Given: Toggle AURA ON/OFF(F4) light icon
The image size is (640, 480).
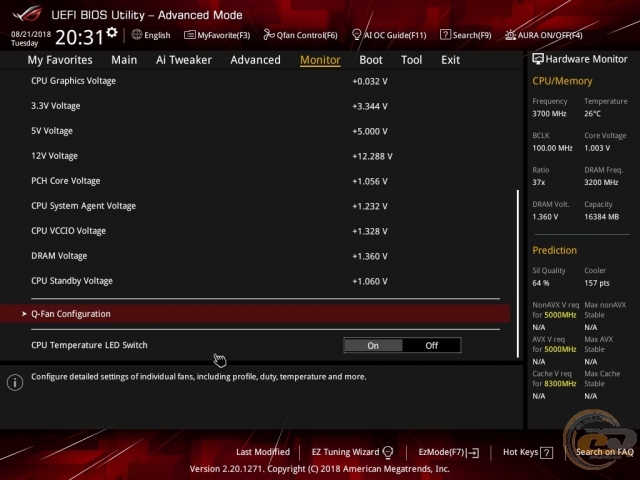Looking at the screenshot, I should (x=510, y=35).
